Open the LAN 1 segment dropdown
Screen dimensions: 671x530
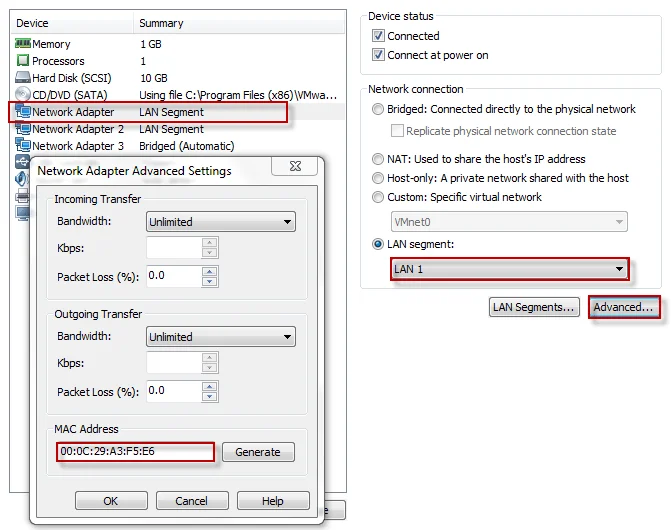click(509, 269)
